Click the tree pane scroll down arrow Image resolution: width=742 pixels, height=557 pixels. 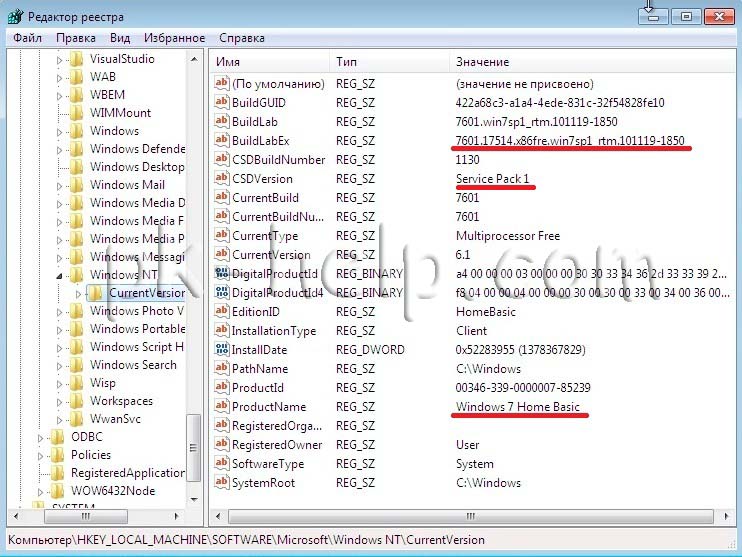pos(194,499)
